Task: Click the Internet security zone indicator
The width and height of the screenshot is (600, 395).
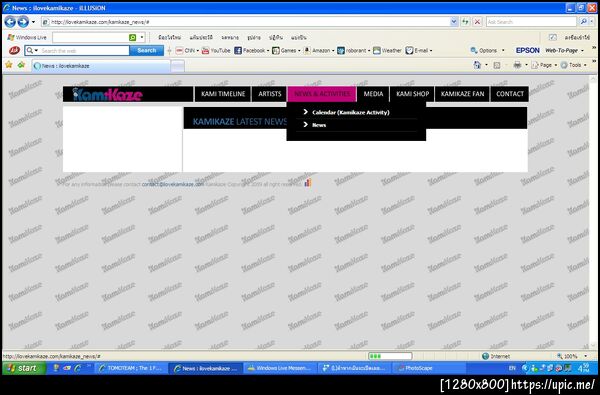Action: (496, 356)
